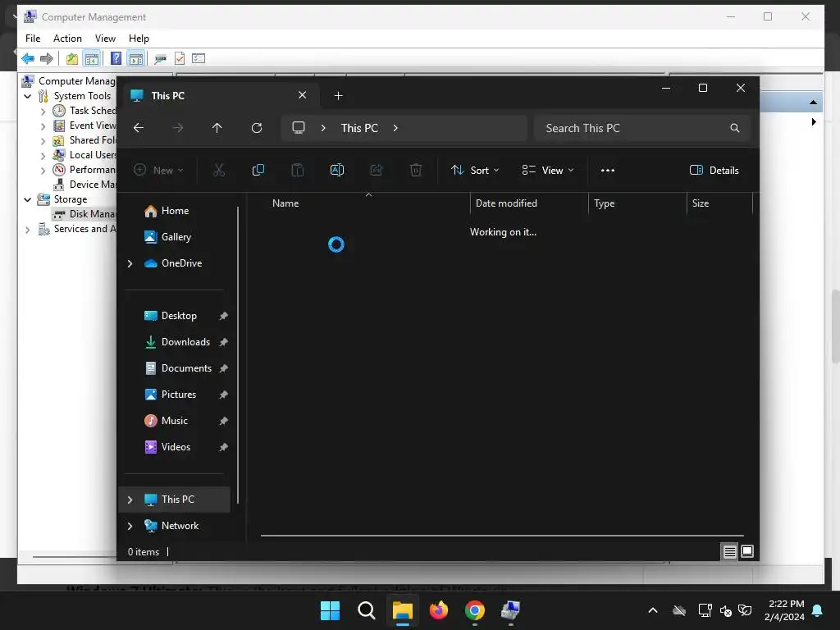Expand OneDrive in the navigation pane
This screenshot has height=630, width=840.
(130, 263)
